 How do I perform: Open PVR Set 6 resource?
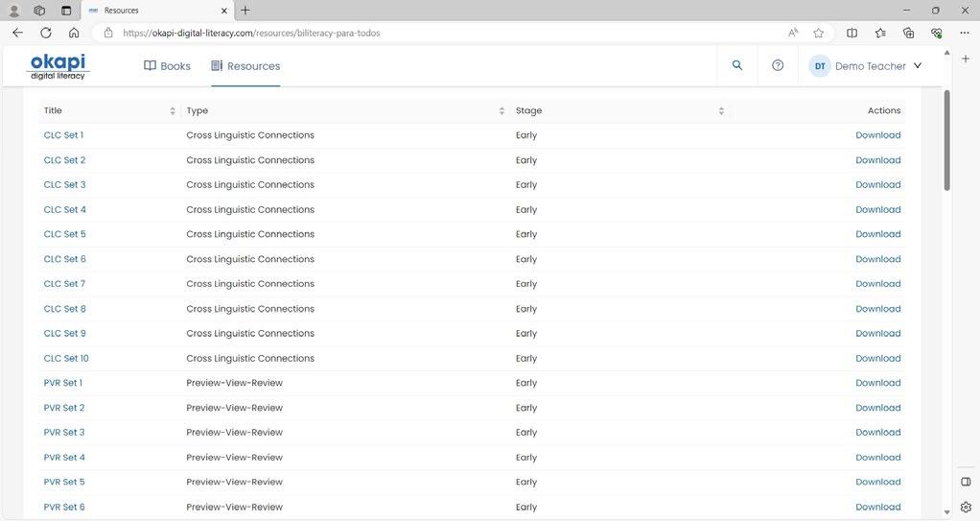pos(64,508)
